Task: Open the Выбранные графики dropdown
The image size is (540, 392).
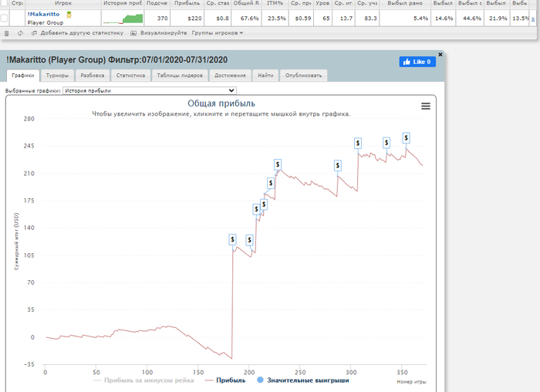Action: click(150, 90)
